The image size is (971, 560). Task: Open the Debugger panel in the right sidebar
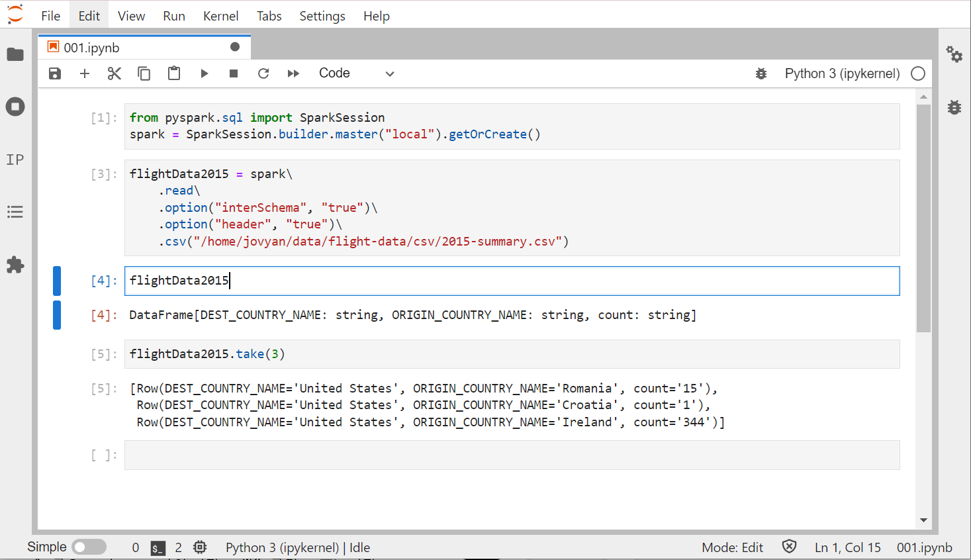click(954, 107)
